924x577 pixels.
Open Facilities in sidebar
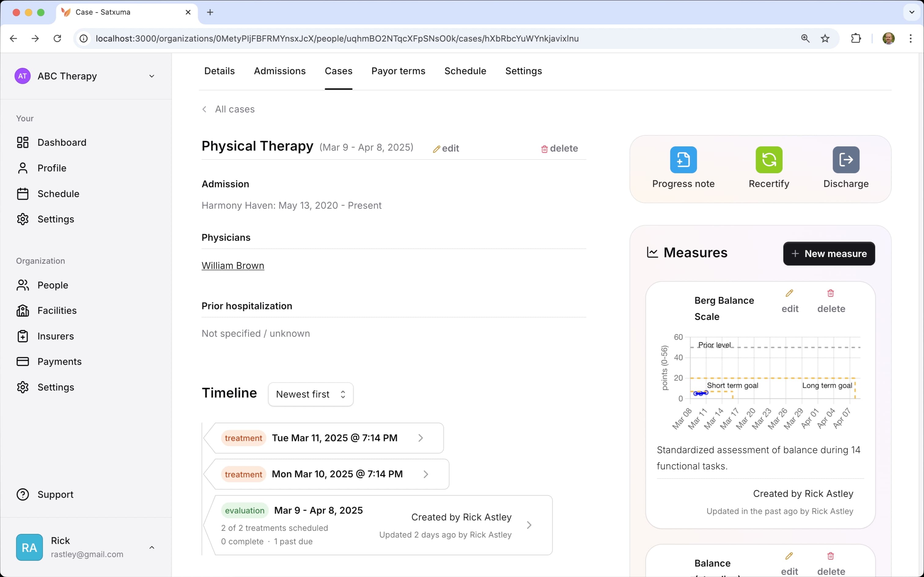click(46, 311)
